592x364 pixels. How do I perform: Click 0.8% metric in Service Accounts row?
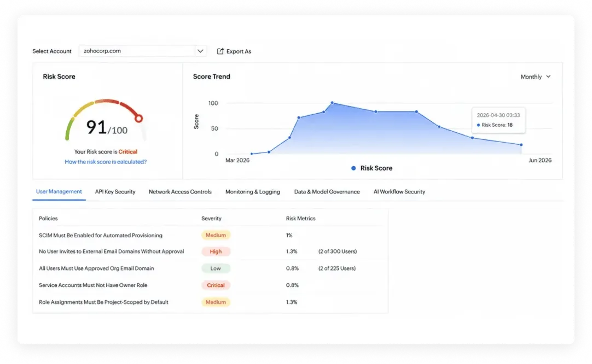tap(292, 285)
